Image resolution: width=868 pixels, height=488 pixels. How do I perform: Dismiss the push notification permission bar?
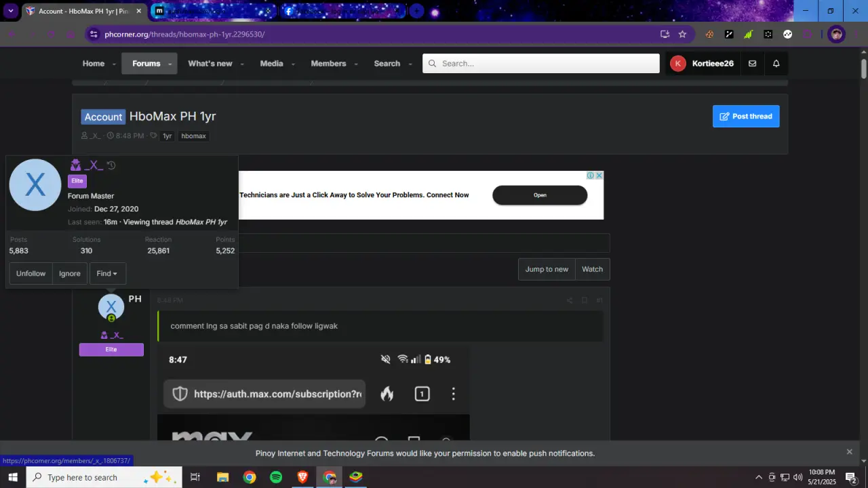849,451
